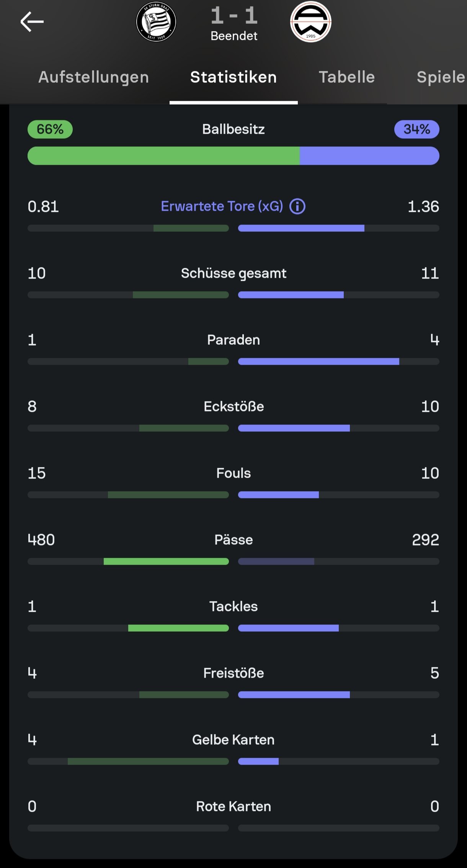Viewport: 467px width, 868px height.
Task: Tap the Rote Karten label
Action: [233, 806]
